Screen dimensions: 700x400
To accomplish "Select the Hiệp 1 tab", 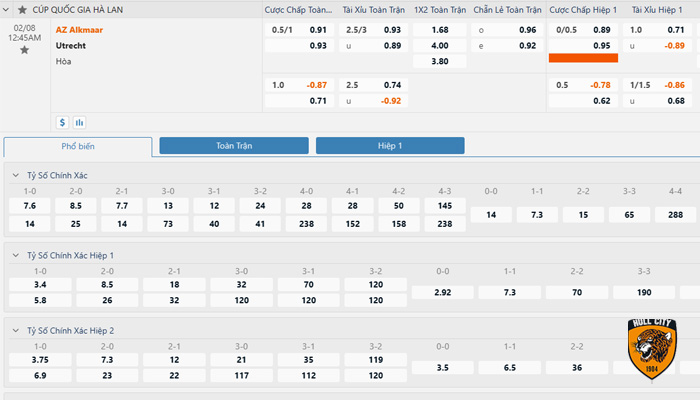I will [x=390, y=146].
